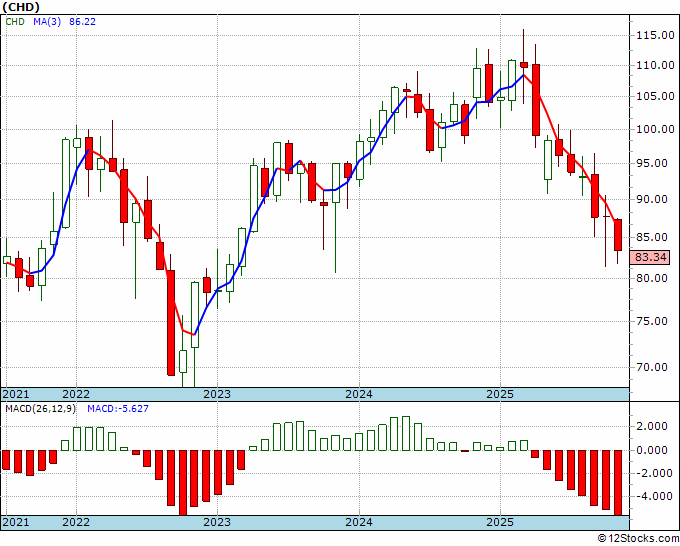This screenshot has height=546, width=680.
Task: Click the 86.22 moving average value
Action: (x=82, y=22)
